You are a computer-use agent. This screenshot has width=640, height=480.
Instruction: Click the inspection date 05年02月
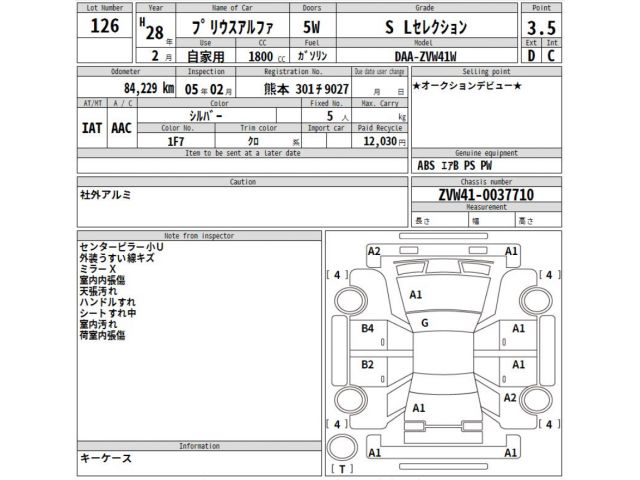coord(208,89)
